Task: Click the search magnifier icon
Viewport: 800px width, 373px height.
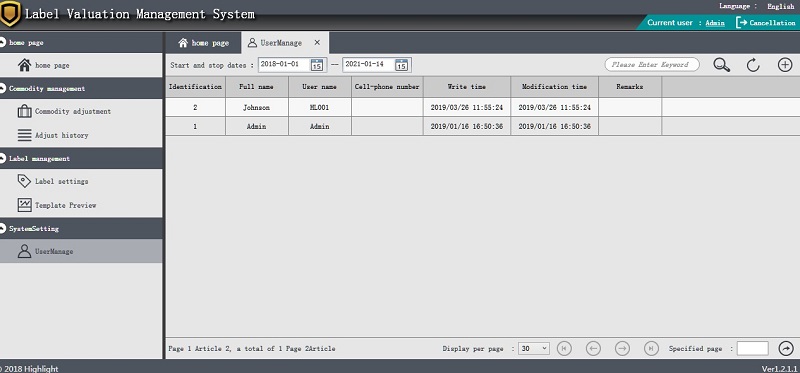Action: [721, 65]
